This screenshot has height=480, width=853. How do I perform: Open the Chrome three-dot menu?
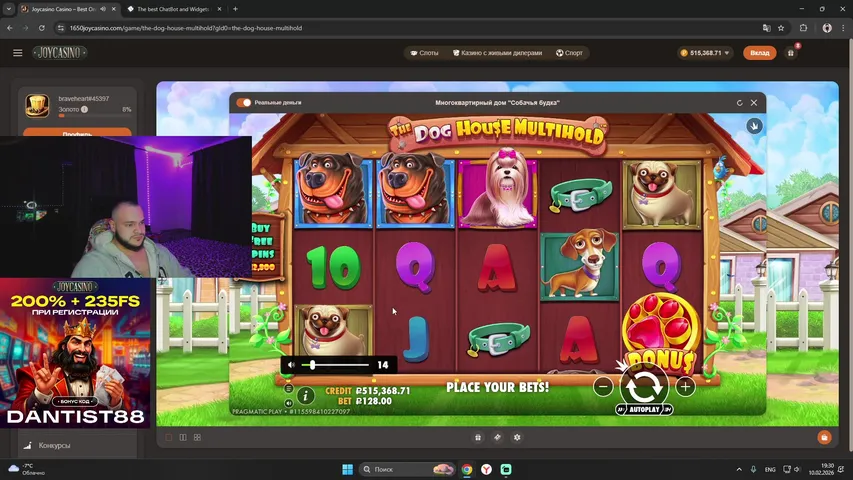[843, 28]
